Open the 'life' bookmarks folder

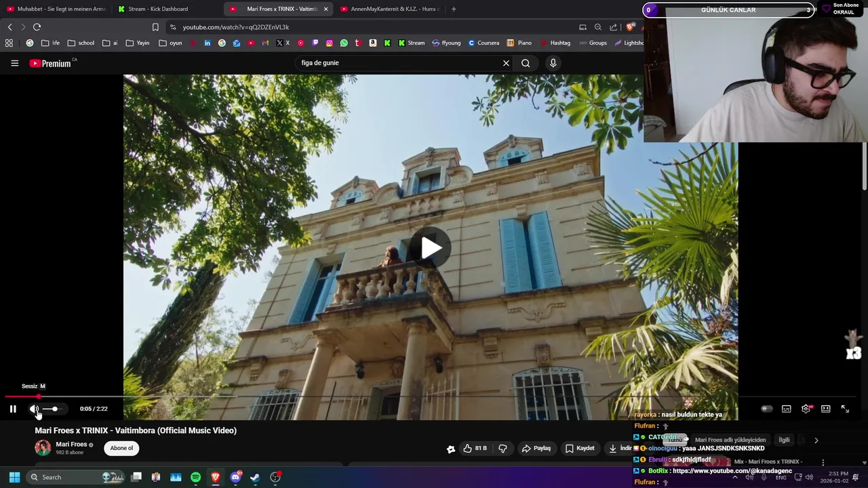point(50,43)
